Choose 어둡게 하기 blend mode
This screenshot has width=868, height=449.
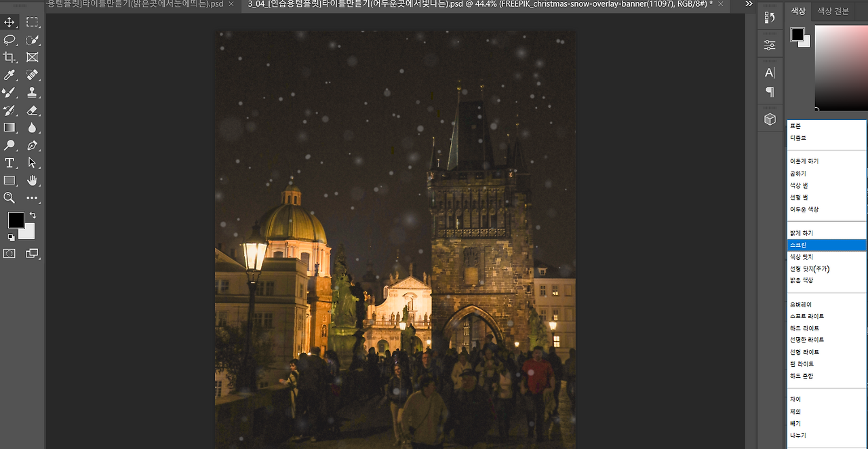(827, 161)
